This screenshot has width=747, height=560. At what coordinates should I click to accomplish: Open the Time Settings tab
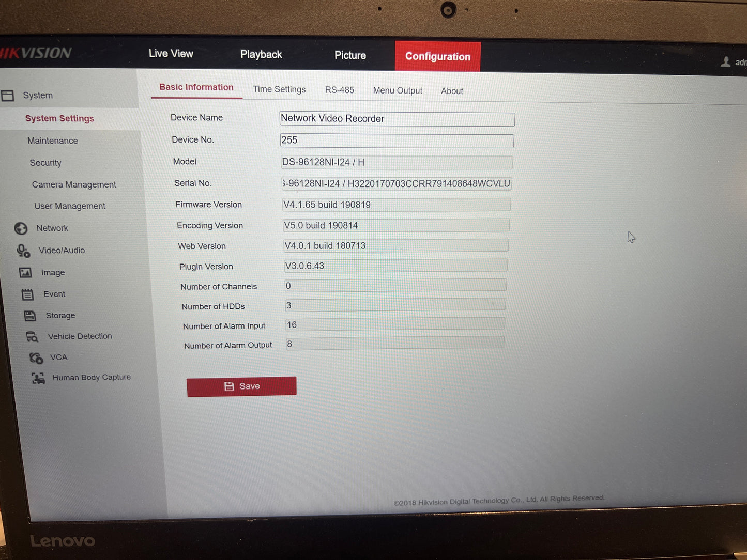click(x=279, y=89)
